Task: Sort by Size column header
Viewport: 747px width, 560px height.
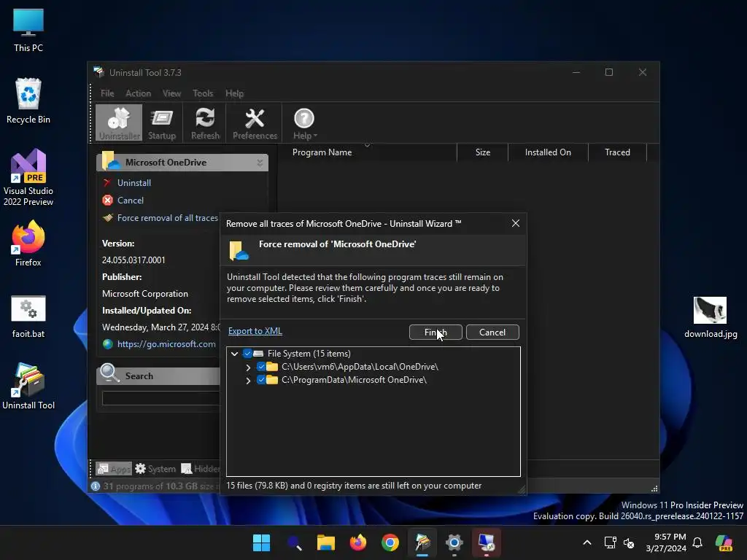Action: [x=483, y=152]
